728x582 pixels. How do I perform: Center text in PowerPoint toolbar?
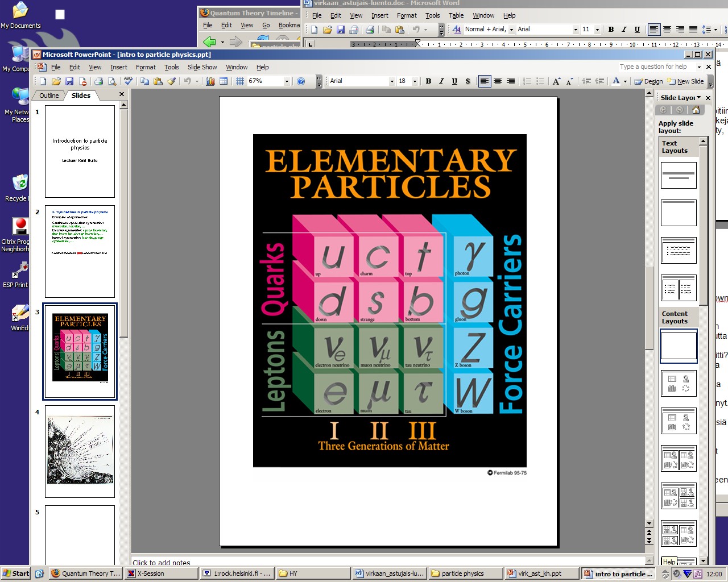click(498, 81)
